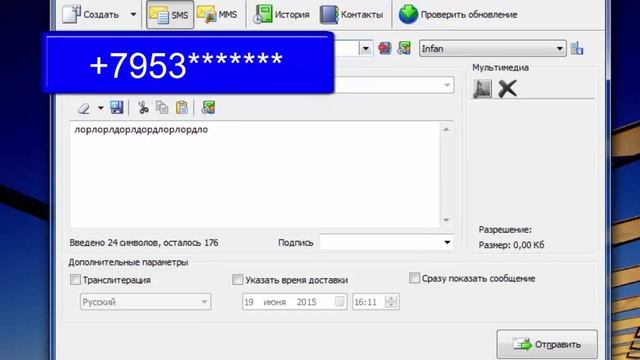640x360 pixels.
Task: Open the Создать dropdown arrow
Action: tap(133, 15)
